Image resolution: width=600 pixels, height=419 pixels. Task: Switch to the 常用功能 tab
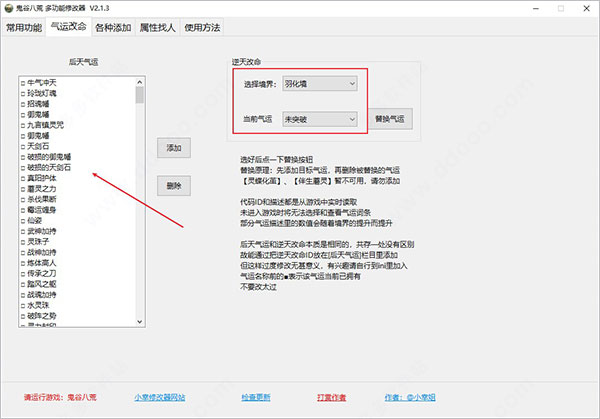click(23, 27)
